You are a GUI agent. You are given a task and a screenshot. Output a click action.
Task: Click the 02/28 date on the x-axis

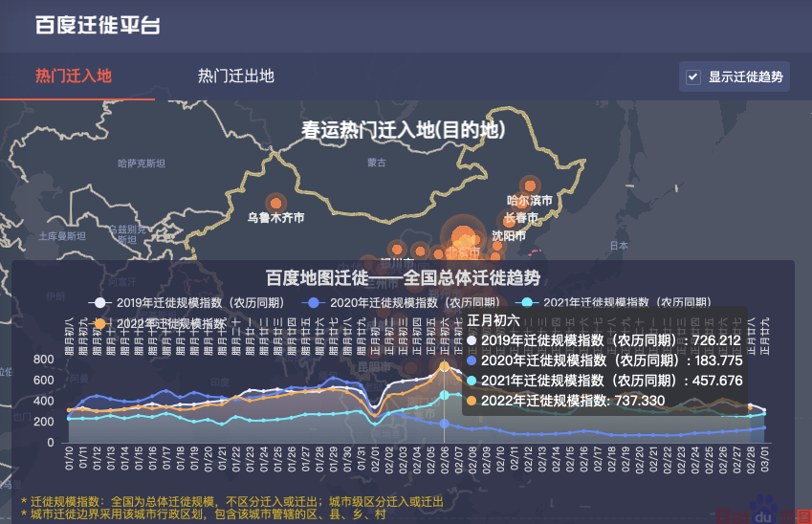751,458
